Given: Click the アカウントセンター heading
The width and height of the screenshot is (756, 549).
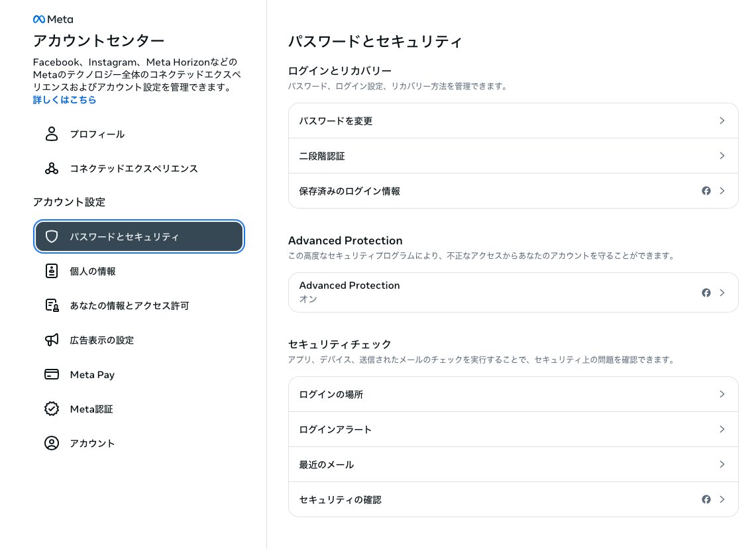Looking at the screenshot, I should (99, 40).
